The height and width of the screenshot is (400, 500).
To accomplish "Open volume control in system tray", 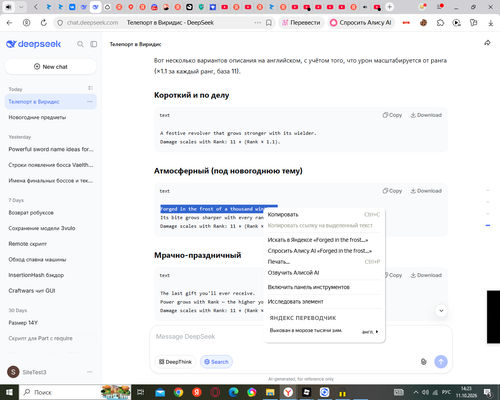I will 425,392.
